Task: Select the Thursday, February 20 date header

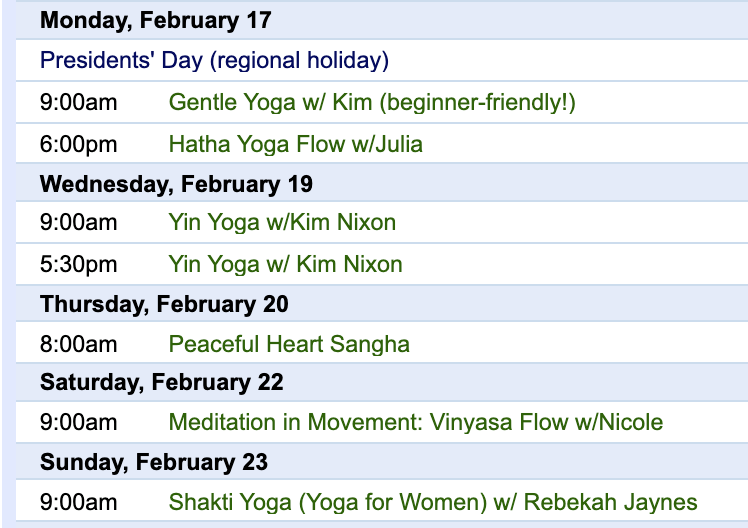Action: click(x=164, y=304)
